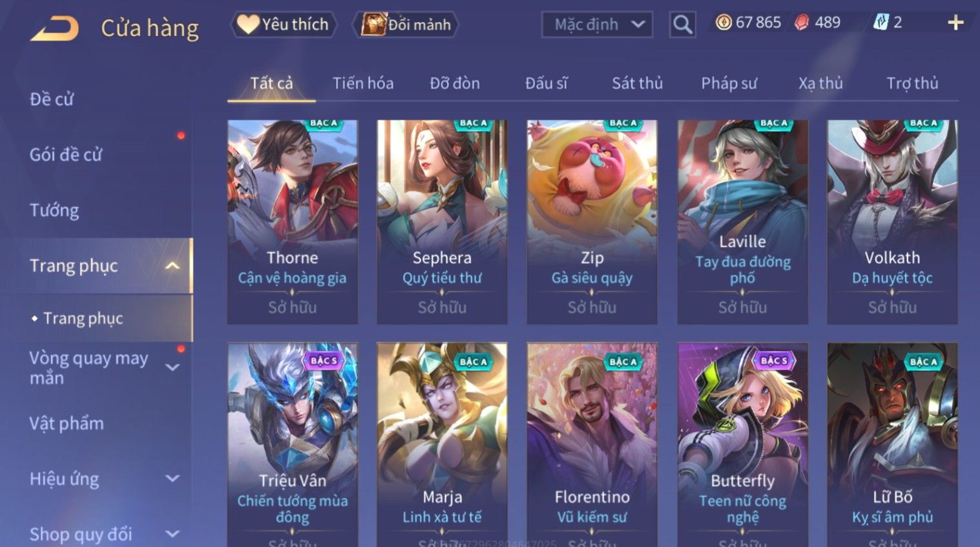Image resolution: width=980 pixels, height=547 pixels.
Task: Select Thorne Cận vệ hoàng gia skin card
Action: point(293,222)
